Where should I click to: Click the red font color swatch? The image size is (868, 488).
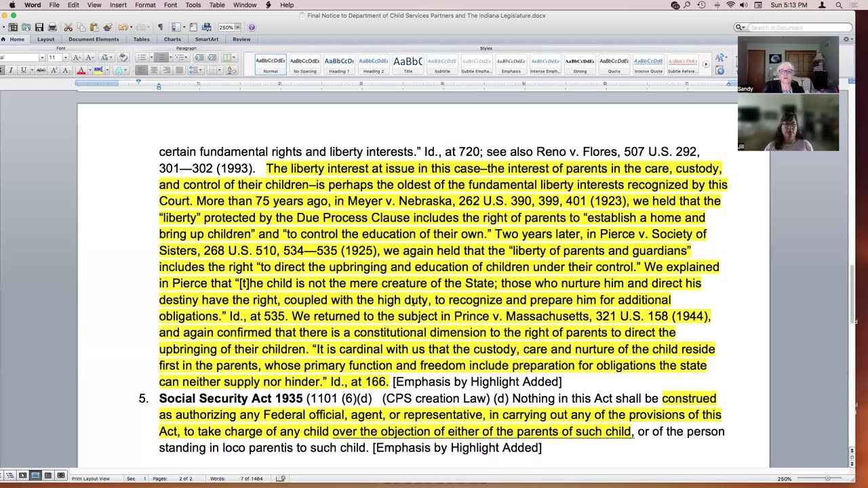click(81, 70)
